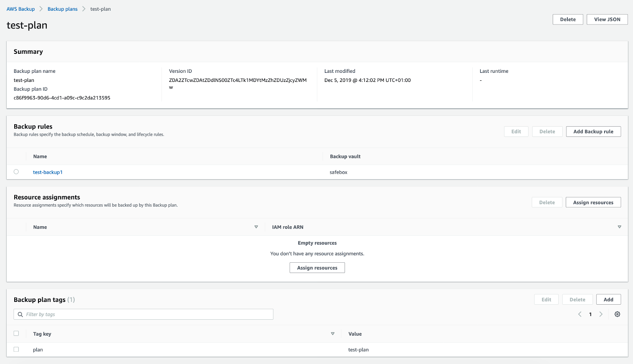Sort resource assignments by Name arrow
The height and width of the screenshot is (364, 633).
coord(256,227)
